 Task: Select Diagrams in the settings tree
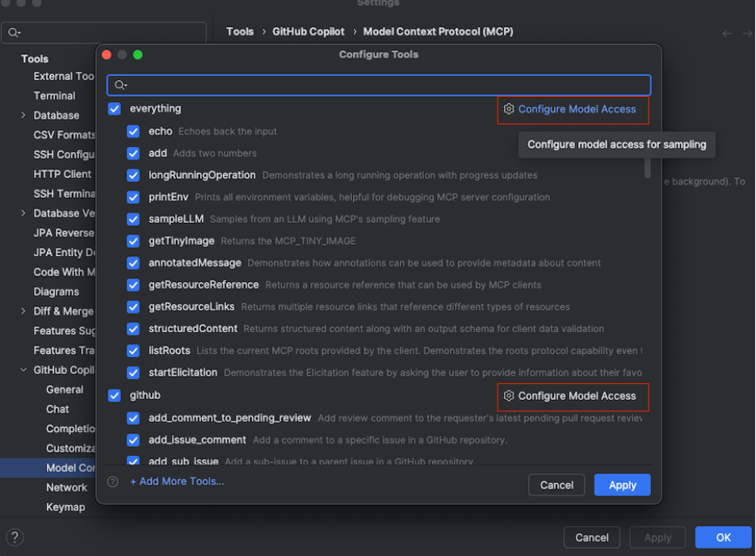(x=56, y=292)
